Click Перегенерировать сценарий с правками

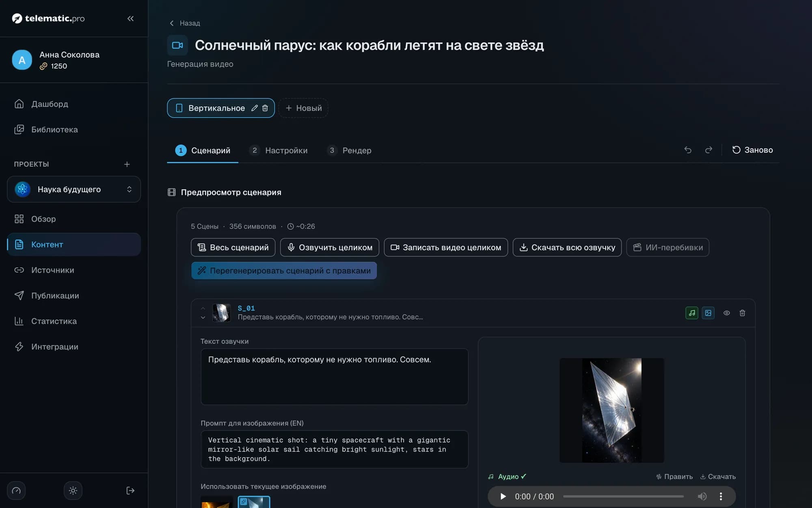pos(284,271)
